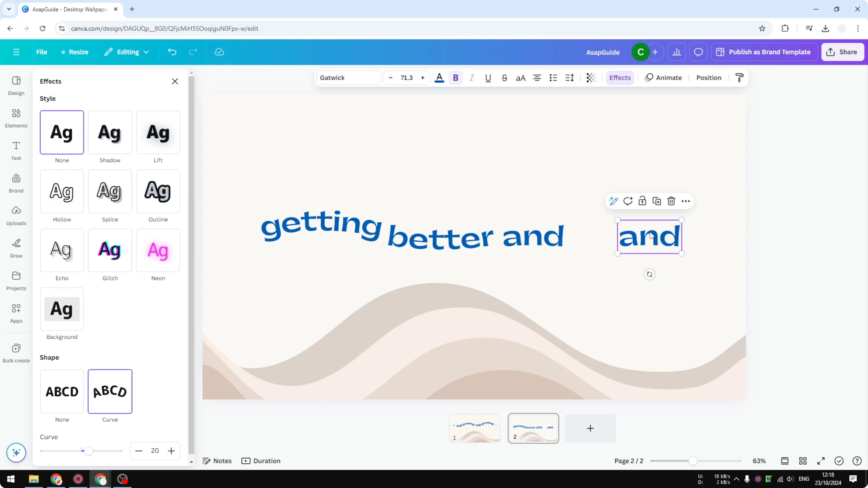Toggle underline on the text

tap(488, 78)
